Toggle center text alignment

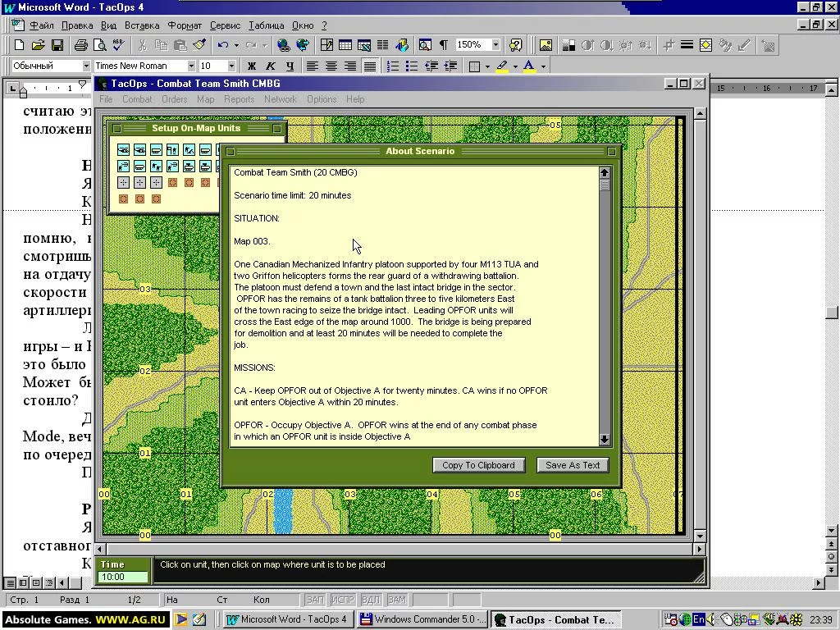coord(331,66)
